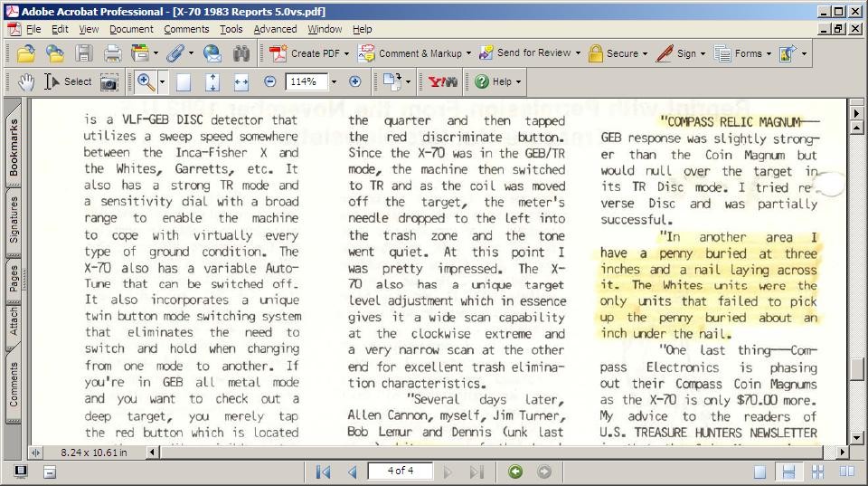Expand the Sign dropdown arrow
This screenshot has height=486, width=868.
703,53
